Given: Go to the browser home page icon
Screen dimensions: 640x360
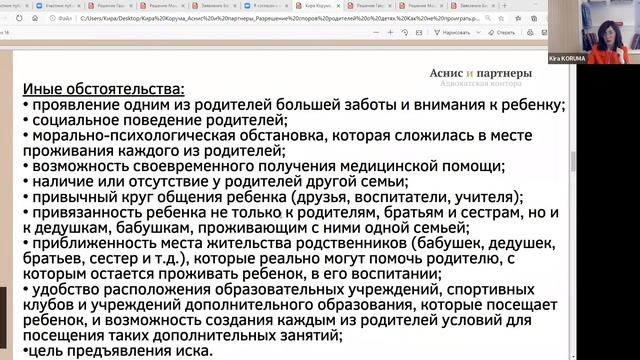Looking at the screenshot, I should pos(35,18).
